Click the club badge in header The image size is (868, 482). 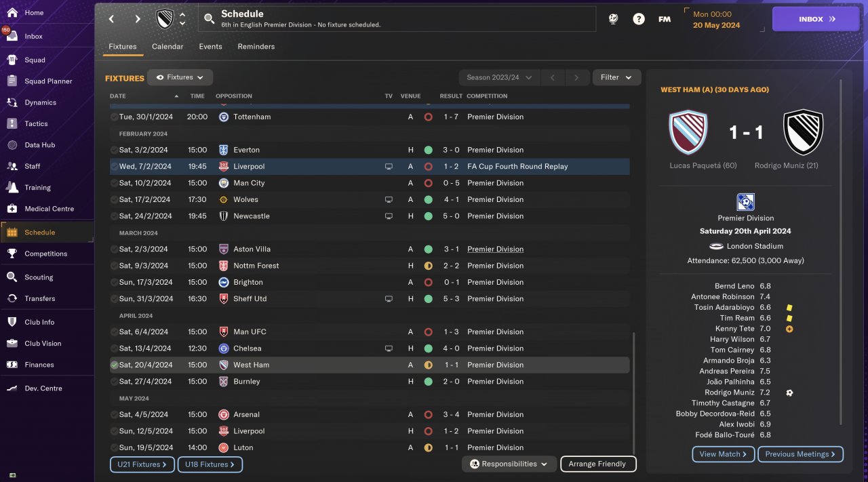pyautogui.click(x=165, y=19)
